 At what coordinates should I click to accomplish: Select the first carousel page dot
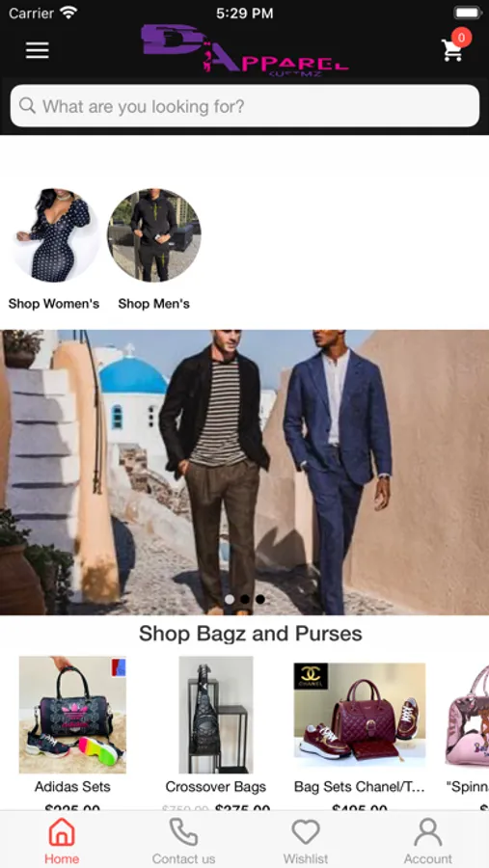[230, 599]
